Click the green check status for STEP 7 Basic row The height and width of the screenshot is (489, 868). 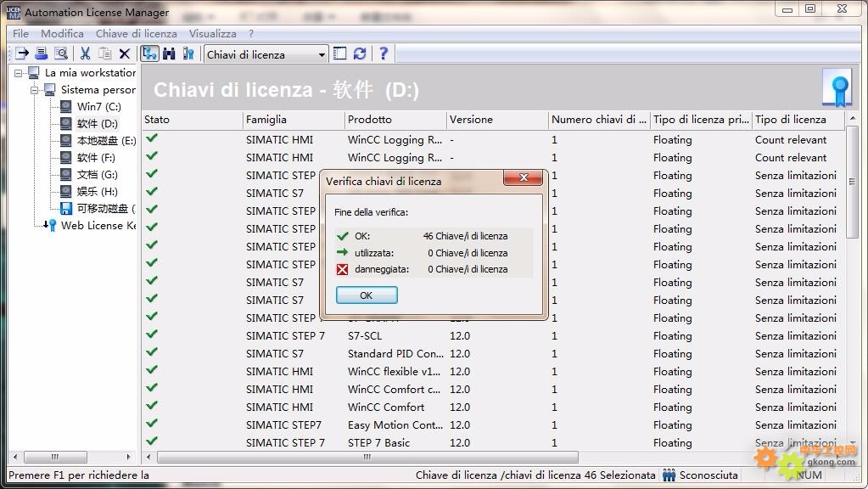coord(152,441)
